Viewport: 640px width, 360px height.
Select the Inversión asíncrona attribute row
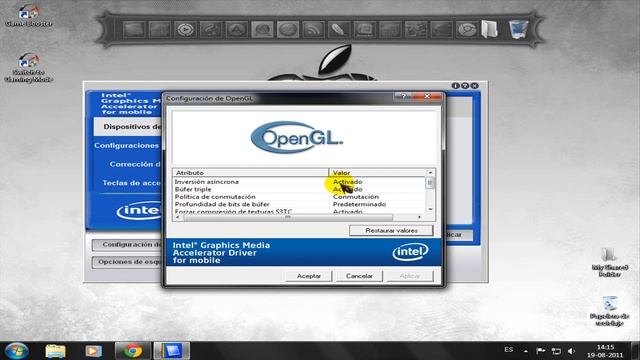click(299, 182)
